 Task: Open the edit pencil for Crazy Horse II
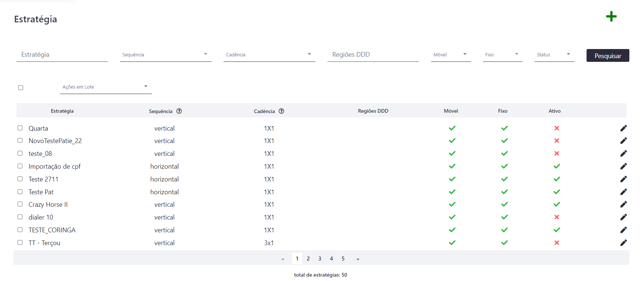tap(624, 204)
